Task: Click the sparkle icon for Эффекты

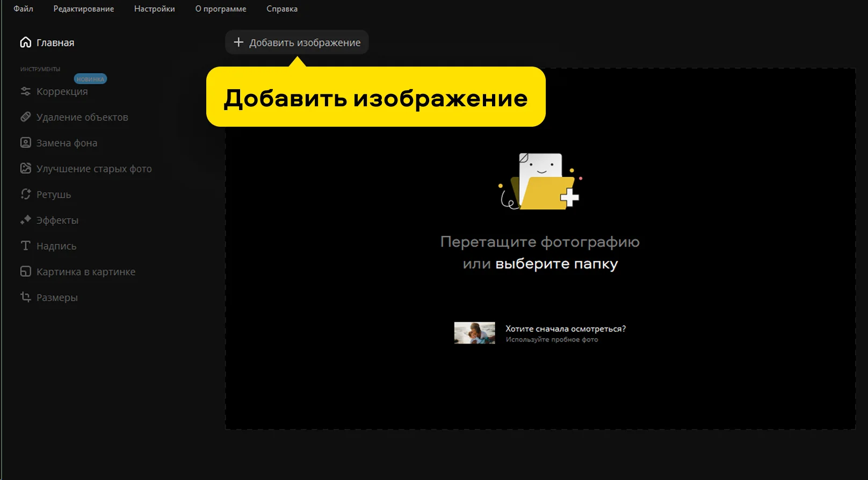Action: (25, 220)
